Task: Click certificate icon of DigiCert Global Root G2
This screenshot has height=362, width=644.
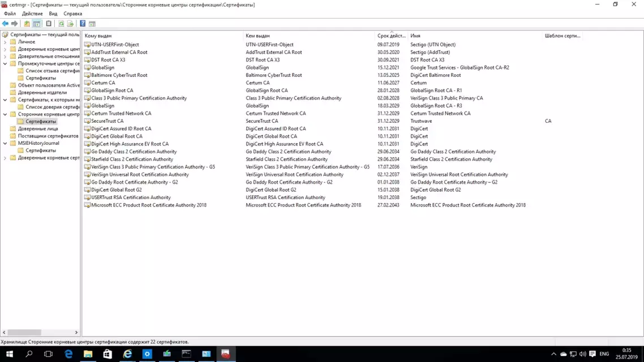Action: pyautogui.click(x=87, y=189)
